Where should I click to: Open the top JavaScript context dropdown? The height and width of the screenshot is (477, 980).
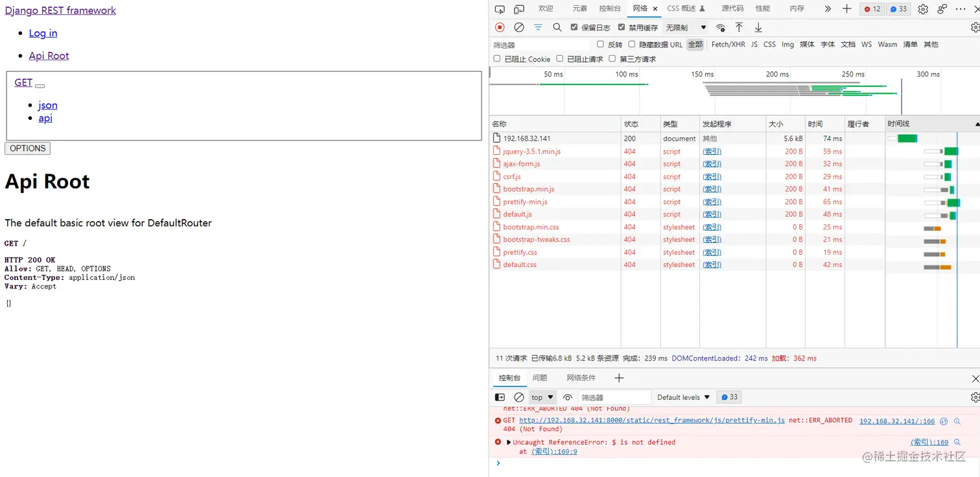[x=543, y=397]
